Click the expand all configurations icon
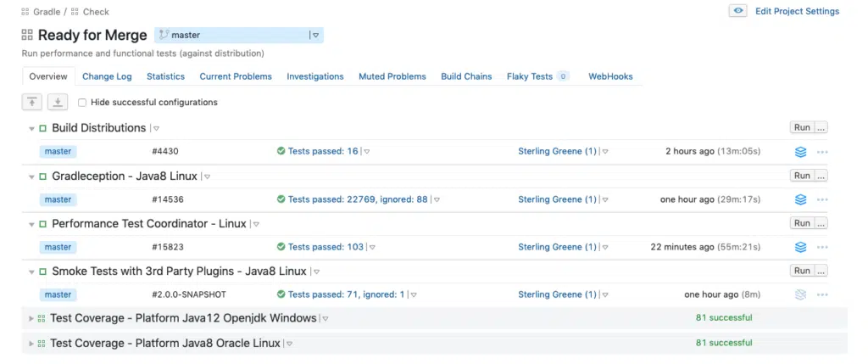The image size is (868, 364). coord(58,102)
